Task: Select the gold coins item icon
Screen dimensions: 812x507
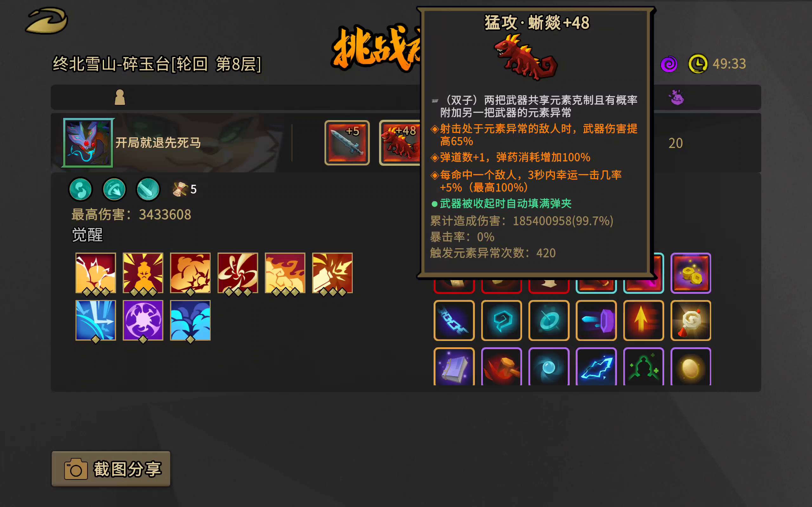Action: (x=691, y=273)
